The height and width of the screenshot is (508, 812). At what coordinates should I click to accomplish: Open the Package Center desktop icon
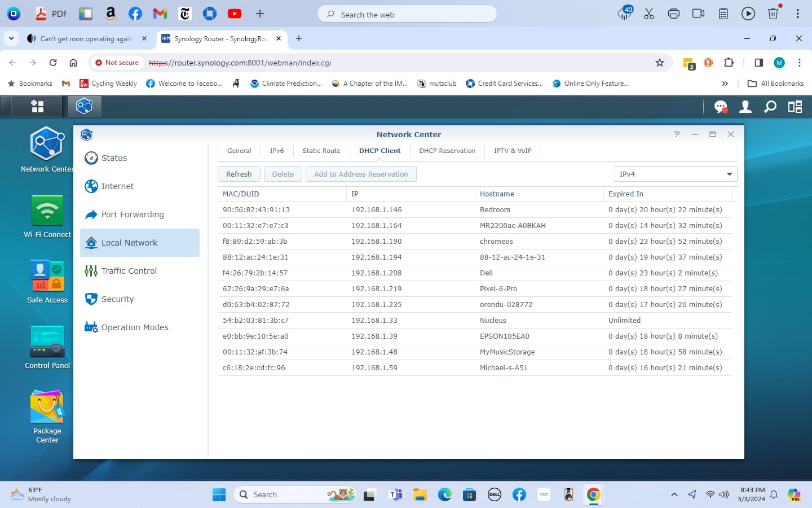[x=47, y=417]
